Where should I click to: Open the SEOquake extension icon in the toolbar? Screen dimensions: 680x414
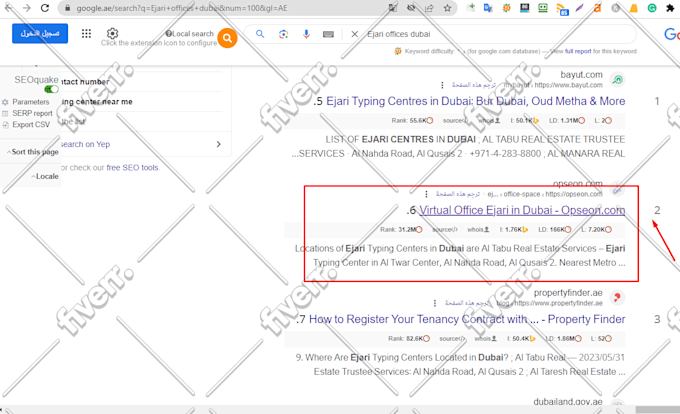(506, 8)
